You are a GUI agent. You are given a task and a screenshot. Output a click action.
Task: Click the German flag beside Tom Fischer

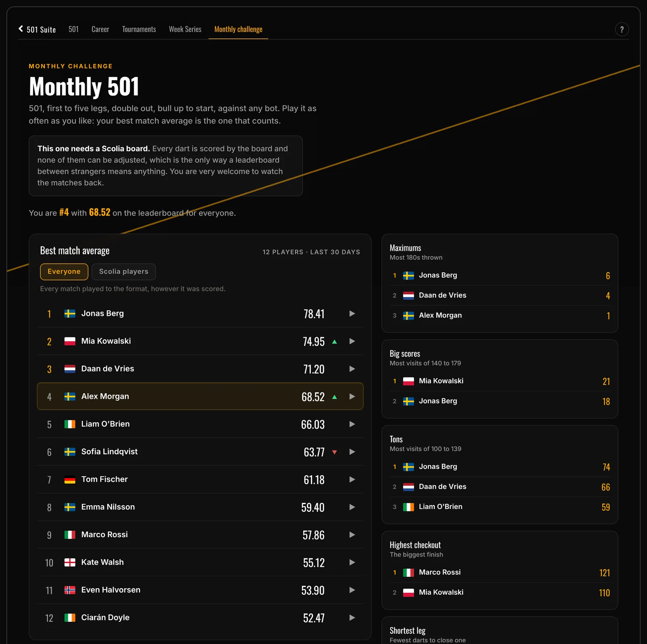point(70,479)
